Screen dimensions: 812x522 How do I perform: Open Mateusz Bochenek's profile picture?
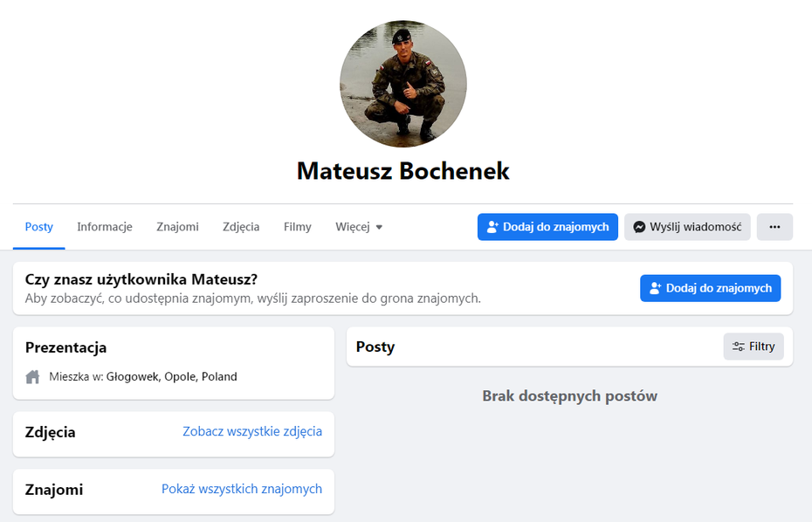coord(403,84)
